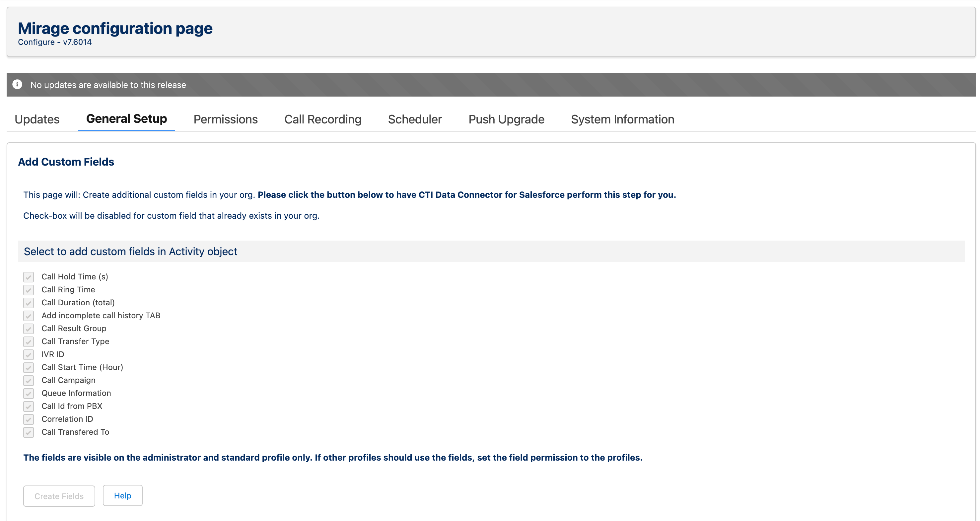Go to the Scheduler tab
The width and height of the screenshot is (980, 521).
tap(415, 119)
